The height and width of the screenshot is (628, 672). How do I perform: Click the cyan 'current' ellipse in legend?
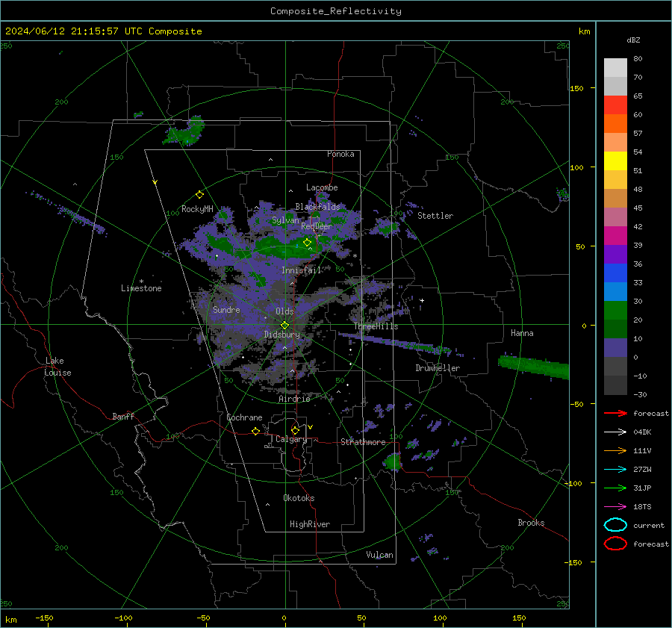615,525
